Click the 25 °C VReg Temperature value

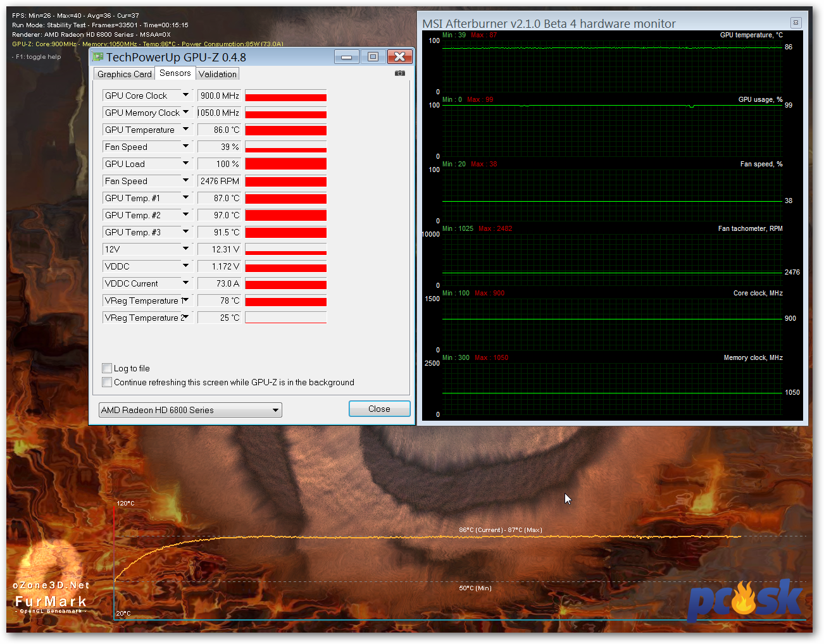[x=220, y=318]
